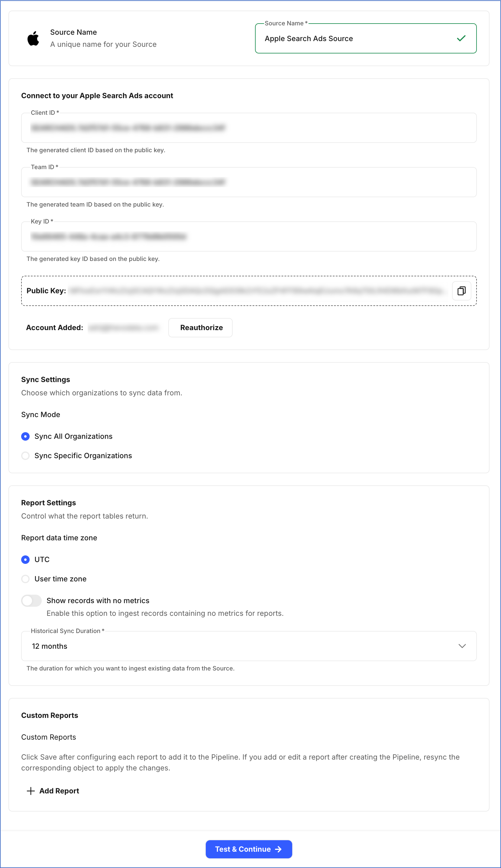Click 'Choose which organizations to sync' description
501x868 pixels.
tap(102, 393)
